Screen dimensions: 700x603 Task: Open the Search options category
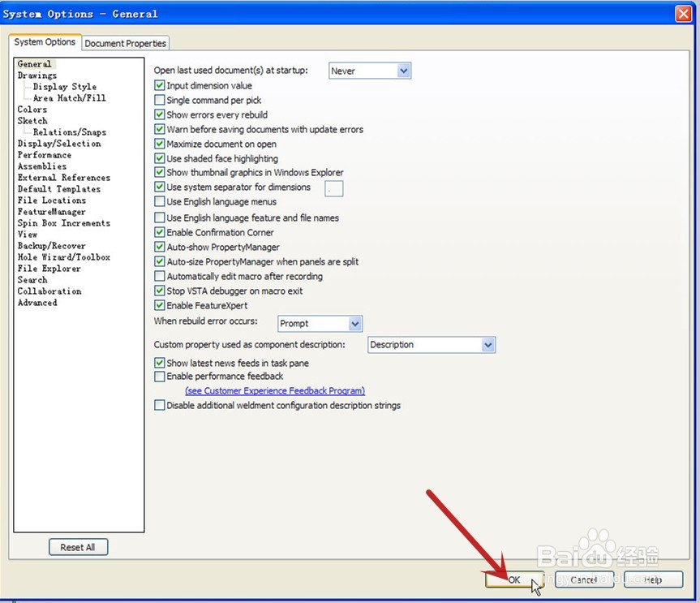pos(32,280)
